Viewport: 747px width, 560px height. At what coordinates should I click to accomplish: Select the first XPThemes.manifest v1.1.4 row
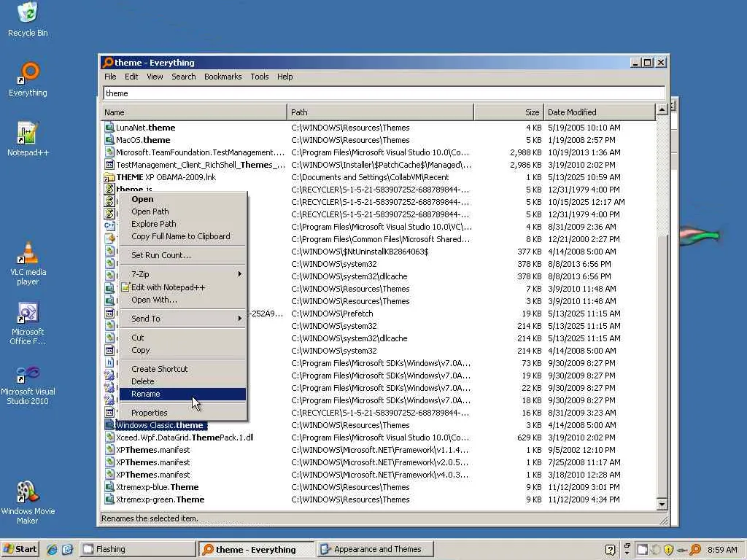(379, 450)
